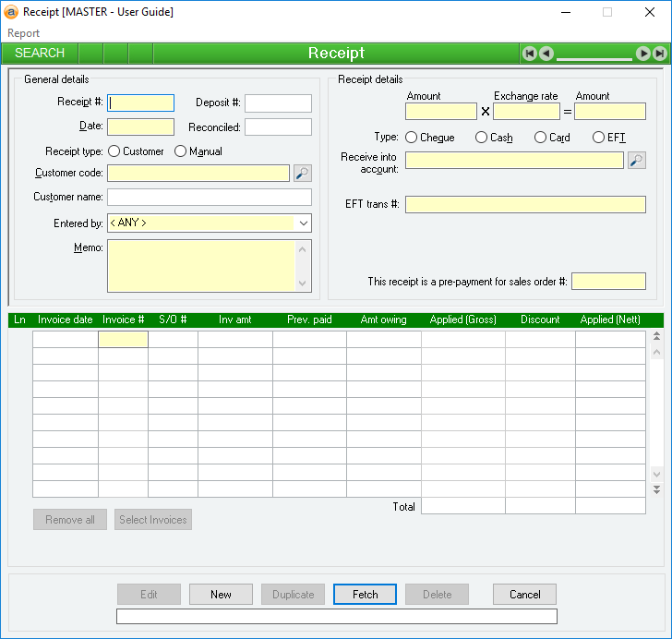Go to previous record arrow
Image resolution: width=672 pixels, height=639 pixels.
pyautogui.click(x=546, y=54)
